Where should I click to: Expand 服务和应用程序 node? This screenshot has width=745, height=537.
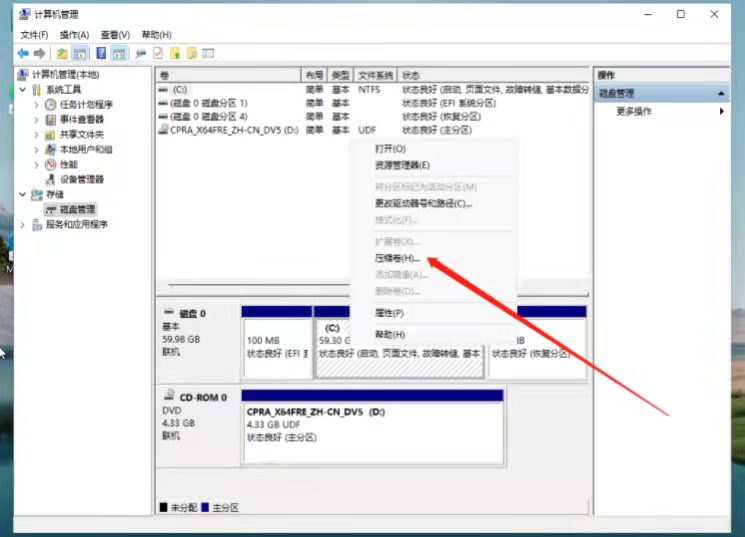23,224
